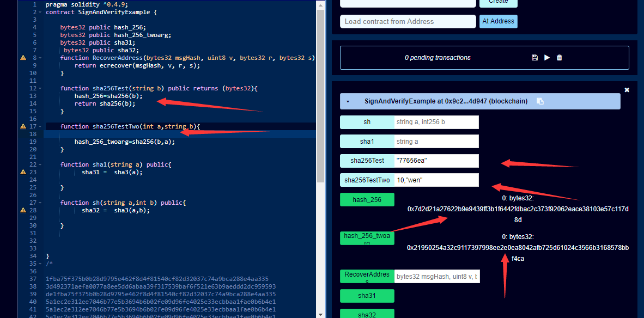Call the RecoverAddress function
Viewport: 644px width, 318px height.
[x=367, y=276]
